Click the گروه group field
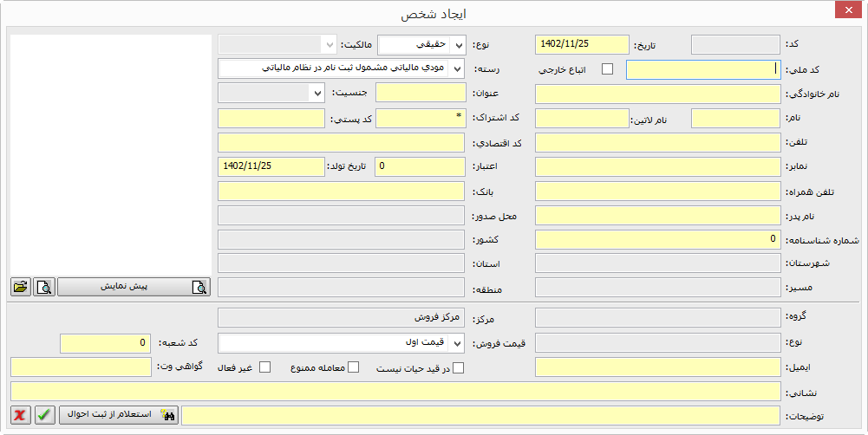868x435 pixels. point(657,318)
